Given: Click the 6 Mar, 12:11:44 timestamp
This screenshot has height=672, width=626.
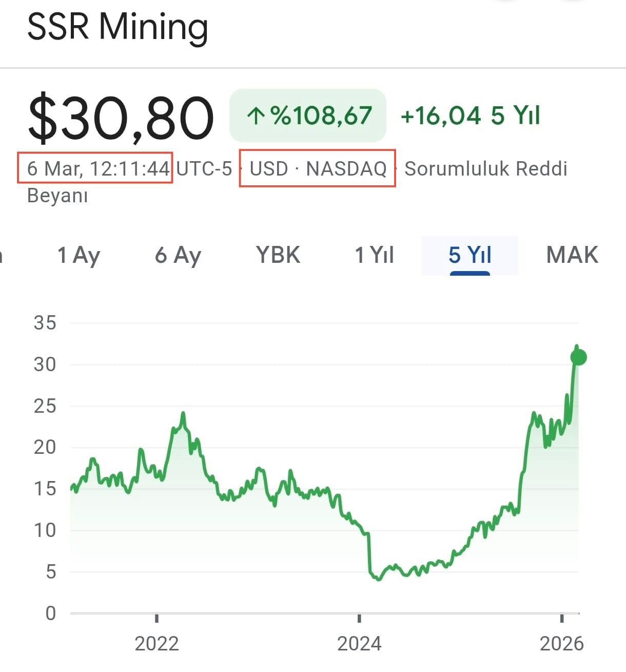Looking at the screenshot, I should pos(97,168).
